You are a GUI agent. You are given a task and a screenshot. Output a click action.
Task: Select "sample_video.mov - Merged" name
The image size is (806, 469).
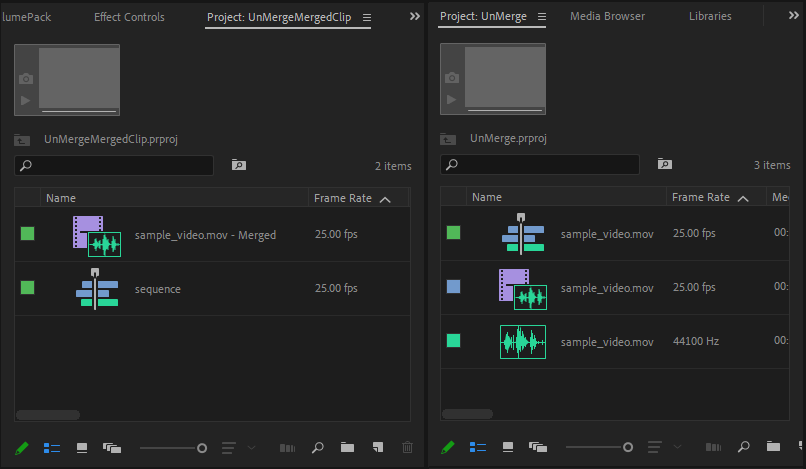point(205,236)
